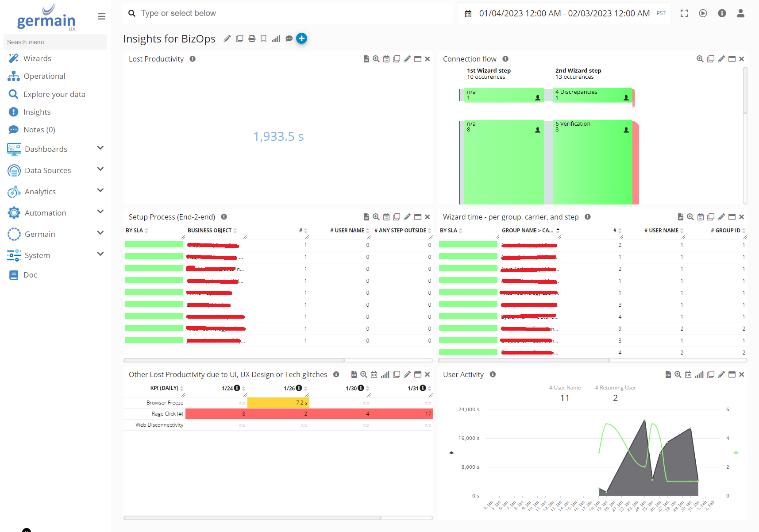Edit the Connection flow widget with the pencil icon
Viewport: 759px width, 532px height.
pyautogui.click(x=721, y=58)
